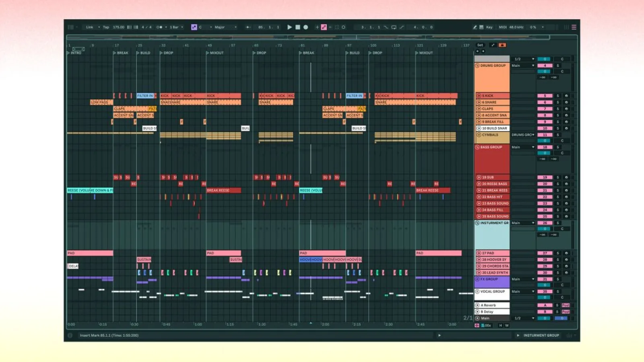The image size is (644, 362).
Task: Open CYMBALS output routing dropdown
Action: click(523, 135)
